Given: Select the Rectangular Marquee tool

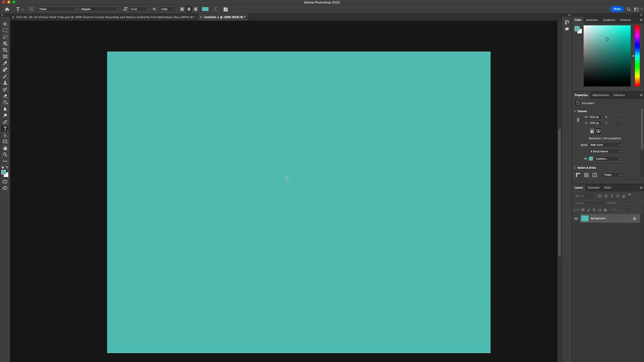Looking at the screenshot, I should pos(5,31).
